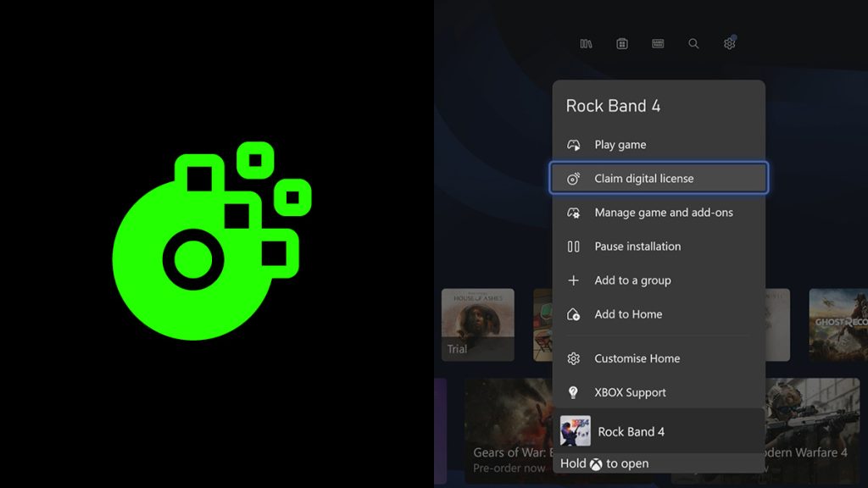868x488 pixels.
Task: Click the Xbox logo in Hold to open hint
Action: click(x=596, y=464)
